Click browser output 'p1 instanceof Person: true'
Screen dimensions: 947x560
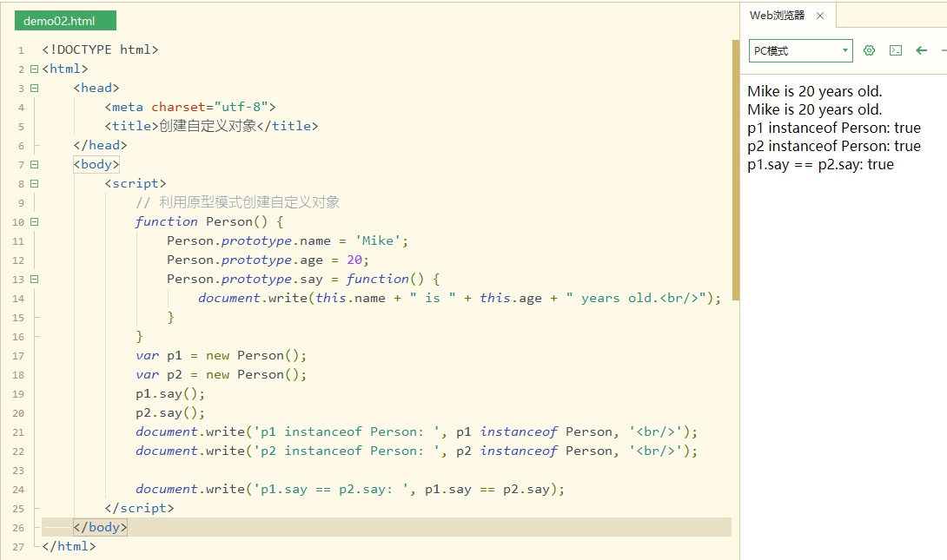[834, 128]
